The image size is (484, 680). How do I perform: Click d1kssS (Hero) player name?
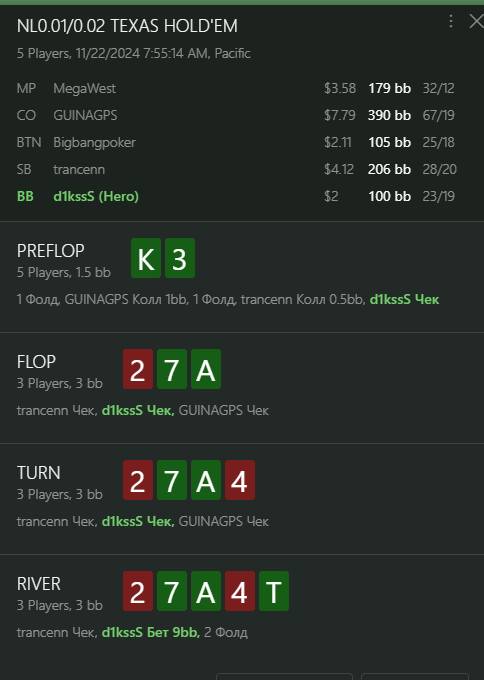coord(96,196)
